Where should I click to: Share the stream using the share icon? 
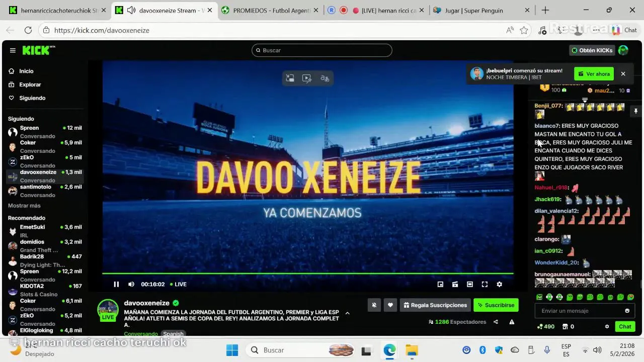496,322
